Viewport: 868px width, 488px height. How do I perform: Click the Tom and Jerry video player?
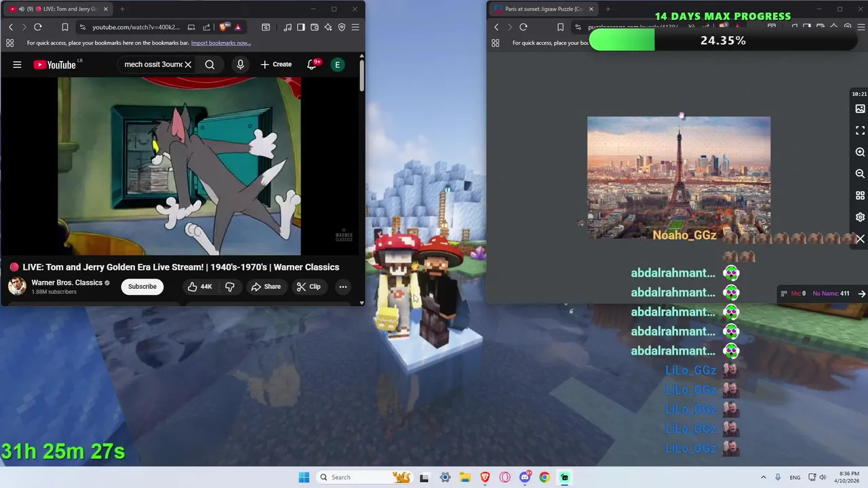tap(180, 166)
